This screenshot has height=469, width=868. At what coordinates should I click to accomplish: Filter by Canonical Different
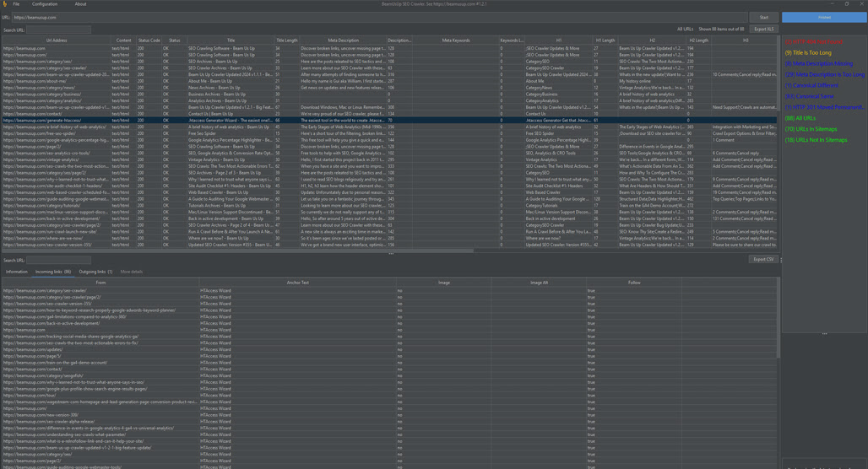[x=811, y=85]
